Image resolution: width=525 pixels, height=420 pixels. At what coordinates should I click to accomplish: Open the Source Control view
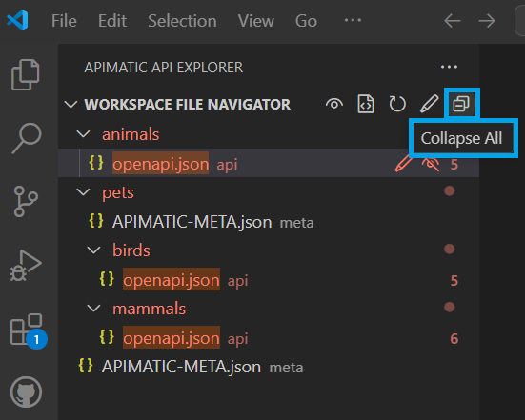[26, 202]
